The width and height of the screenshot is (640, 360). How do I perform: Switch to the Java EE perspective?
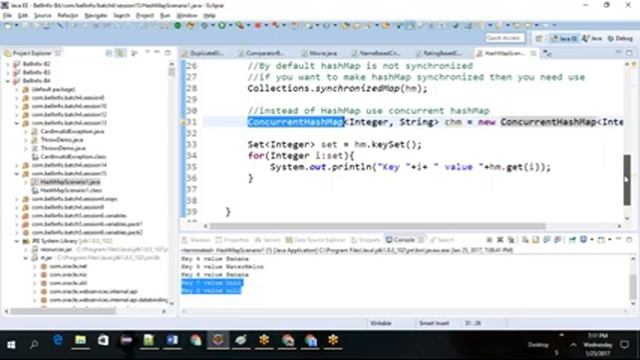click(564, 38)
